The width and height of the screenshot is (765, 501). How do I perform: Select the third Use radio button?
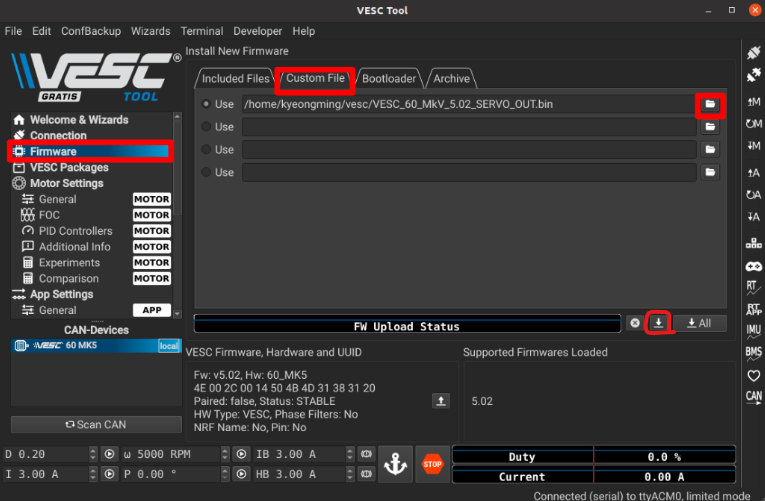(206, 149)
